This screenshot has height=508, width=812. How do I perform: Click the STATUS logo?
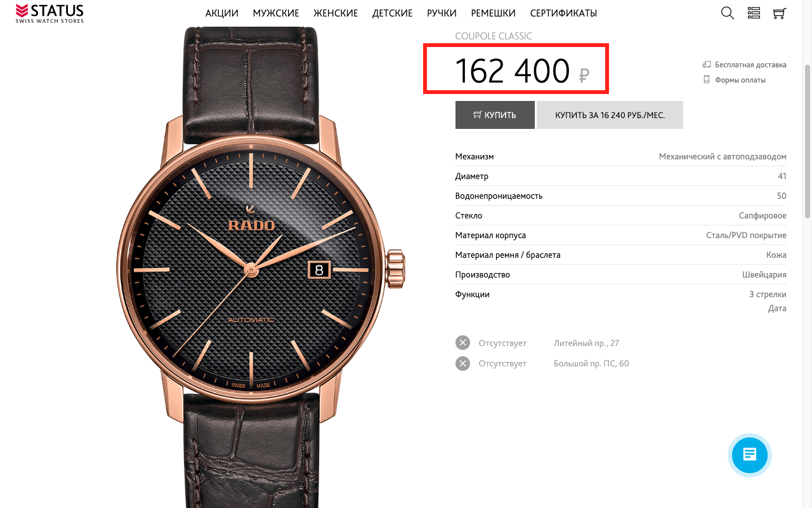pyautogui.click(x=49, y=13)
